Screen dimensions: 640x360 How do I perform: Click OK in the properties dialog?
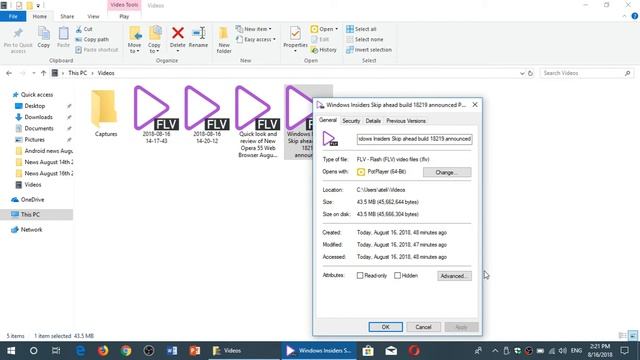(385, 327)
